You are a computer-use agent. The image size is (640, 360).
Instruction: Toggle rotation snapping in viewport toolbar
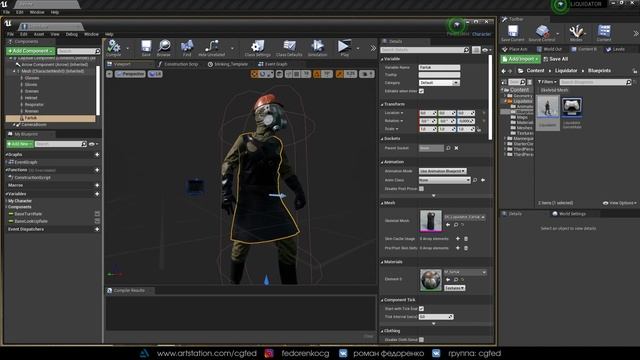pyautogui.click(x=317, y=74)
